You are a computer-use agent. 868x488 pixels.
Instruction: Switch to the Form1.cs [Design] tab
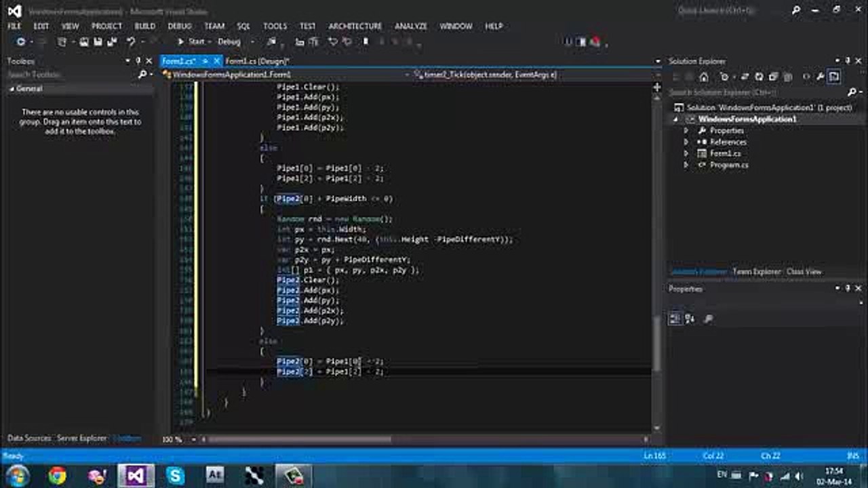pos(257,61)
